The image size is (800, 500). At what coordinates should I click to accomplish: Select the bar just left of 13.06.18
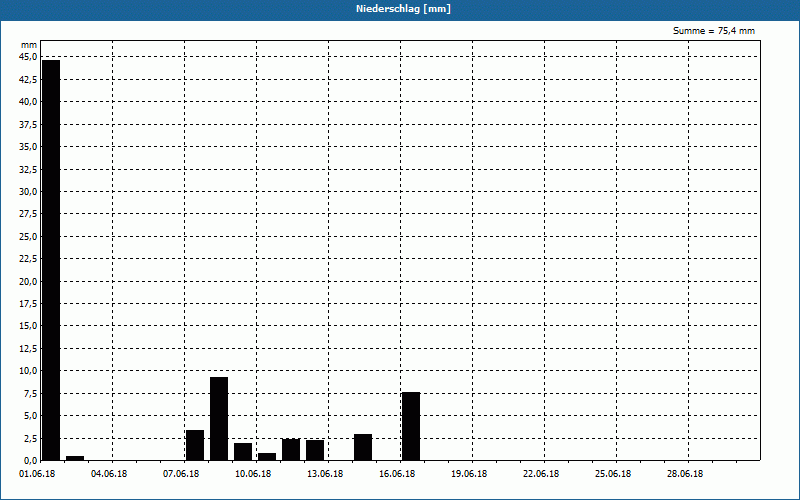(315, 450)
